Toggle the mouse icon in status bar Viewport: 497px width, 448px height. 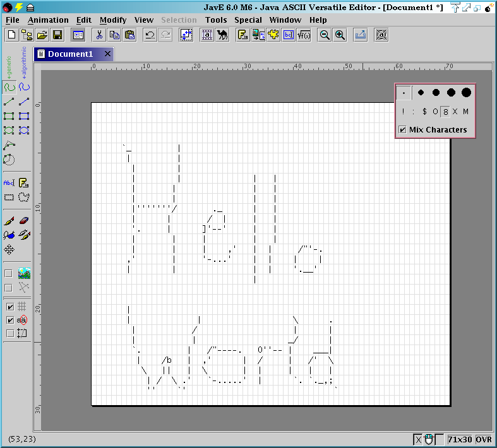tap(429, 439)
